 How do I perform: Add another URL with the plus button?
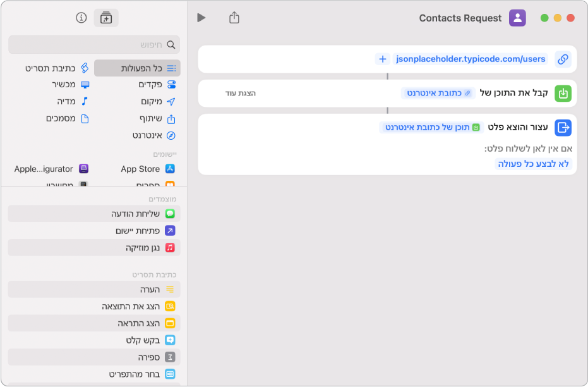click(383, 59)
